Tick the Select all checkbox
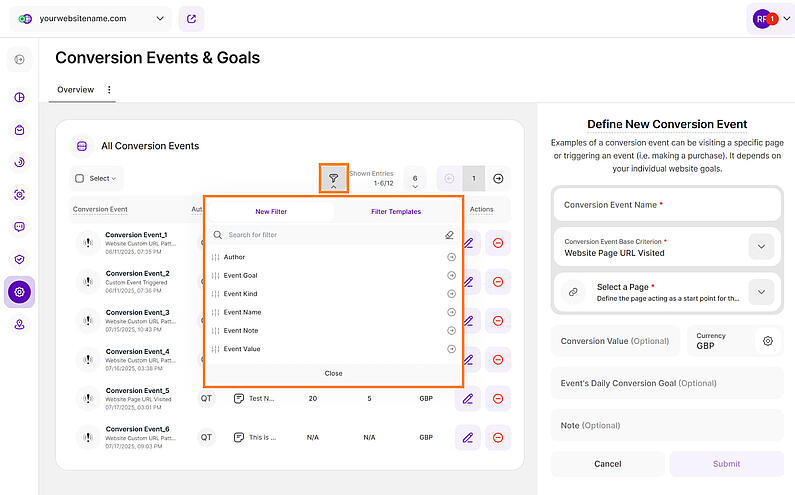The image size is (795, 495). pos(79,179)
